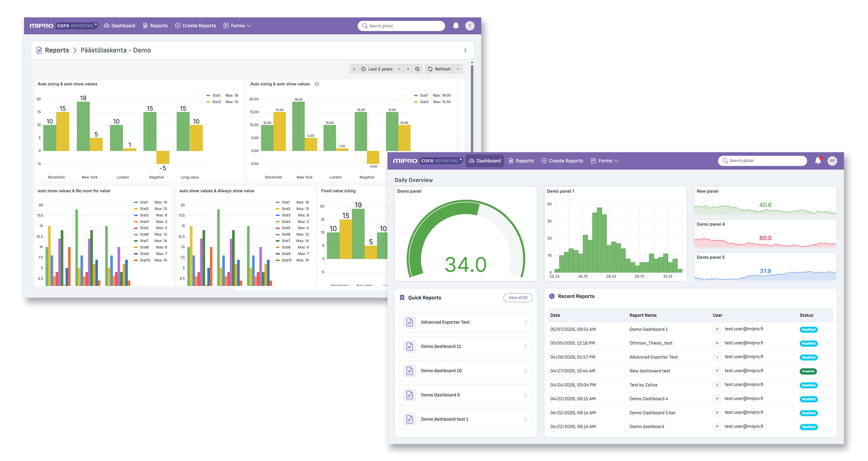This screenshot has height=461, width=868.
Task: Open Advanced Exporter Test quick report
Action: [466, 322]
